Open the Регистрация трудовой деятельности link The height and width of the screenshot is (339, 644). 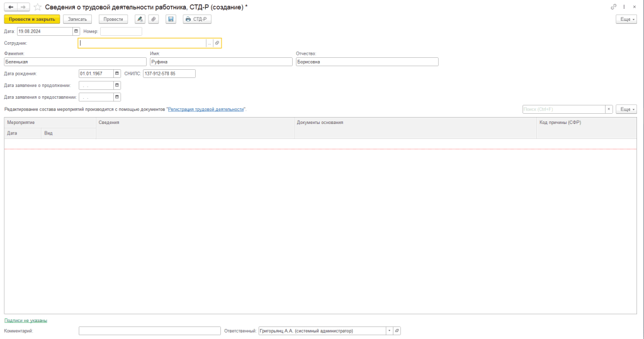coord(206,109)
